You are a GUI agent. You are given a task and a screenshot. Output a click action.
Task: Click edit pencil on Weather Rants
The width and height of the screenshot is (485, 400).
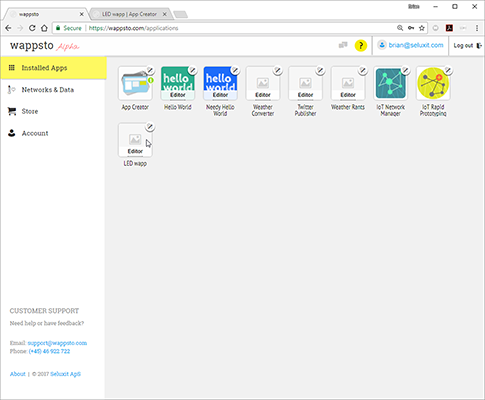[363, 70]
